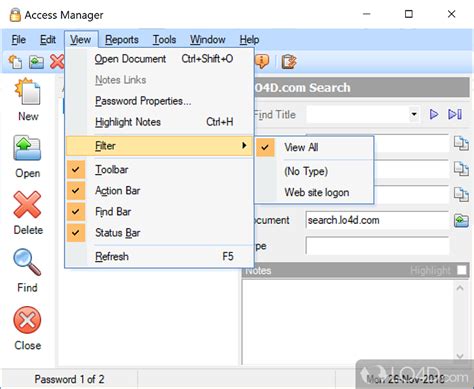Image resolution: width=474 pixels, height=389 pixels.
Task: Open the File menu
Action: [19, 40]
